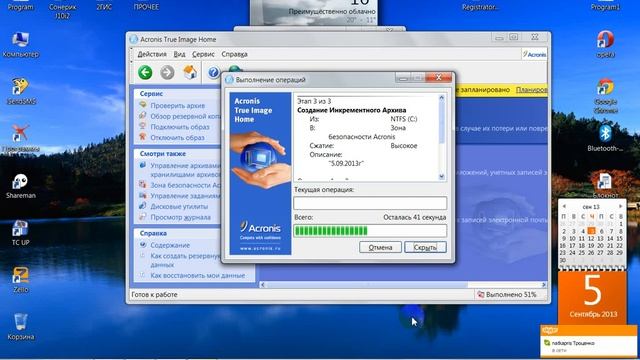The width and height of the screenshot is (640, 360).
Task: Click the SendSMS desktop icon
Action: pyautogui.click(x=21, y=91)
